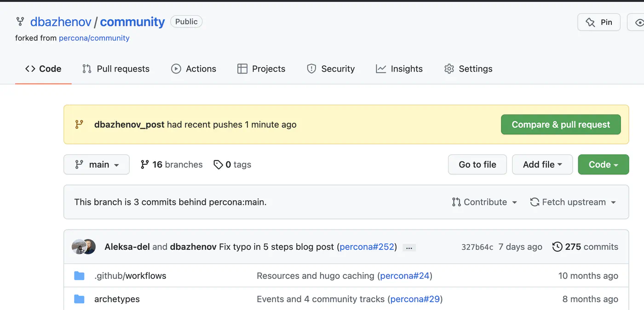Click the This branch is 3 commits behind text
Screen dimensions: 644x310
pos(170,202)
